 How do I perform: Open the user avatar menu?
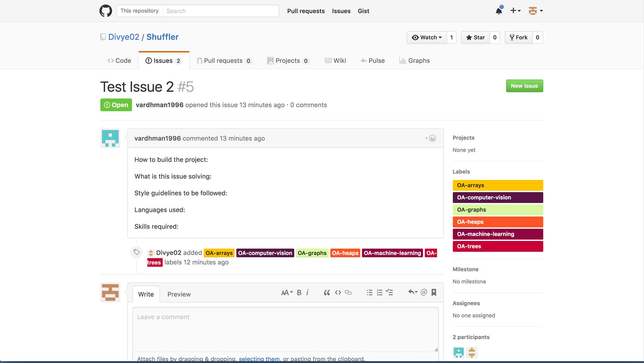(536, 11)
